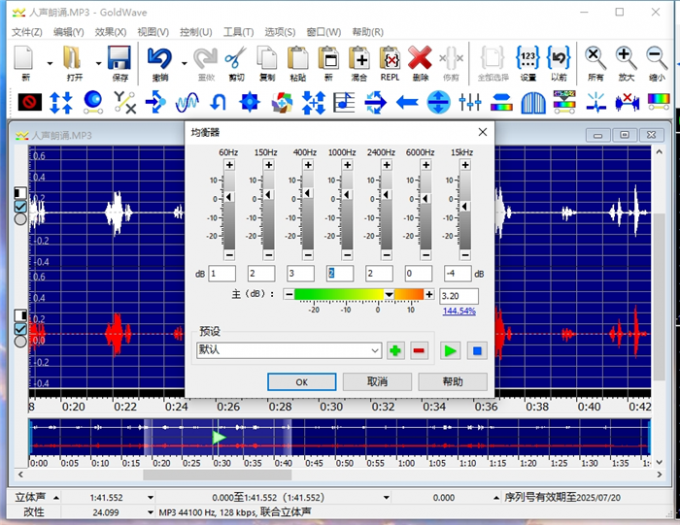Preview equalizer with green play button
This screenshot has height=525, width=680.
coord(450,350)
